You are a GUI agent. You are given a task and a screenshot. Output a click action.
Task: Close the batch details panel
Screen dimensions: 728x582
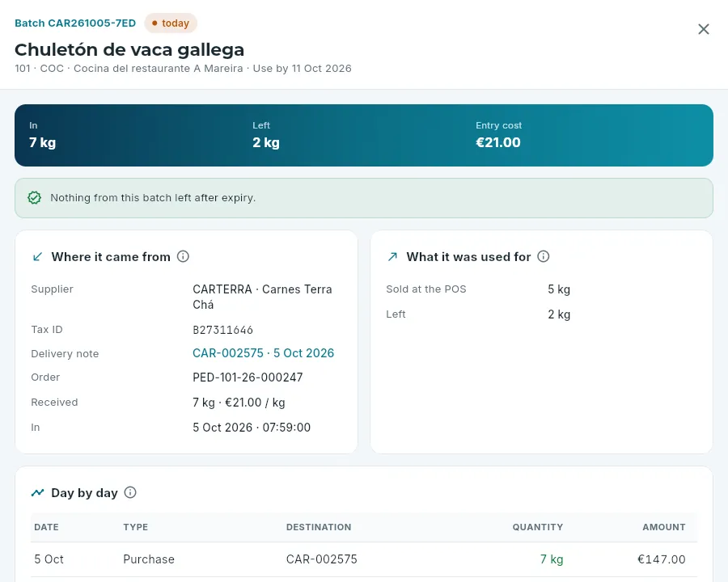(x=704, y=29)
